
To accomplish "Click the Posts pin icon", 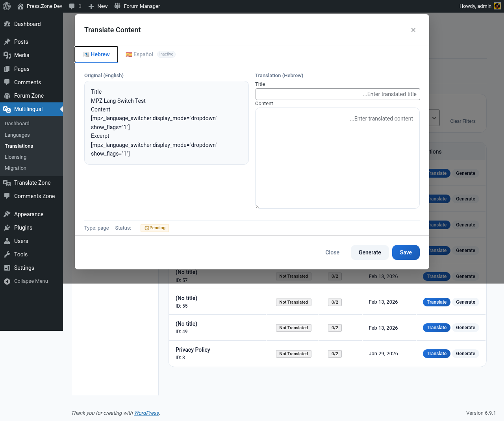I will pyautogui.click(x=7, y=42).
